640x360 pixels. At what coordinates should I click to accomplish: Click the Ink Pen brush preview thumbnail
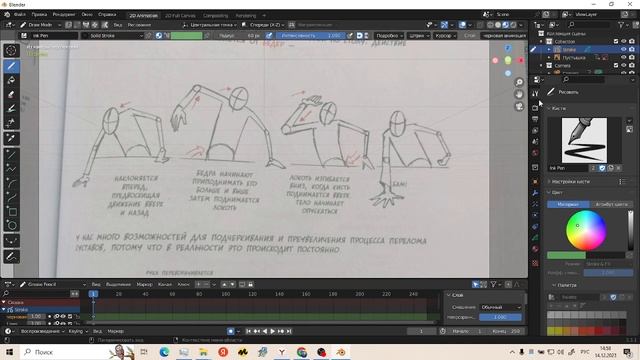584,140
